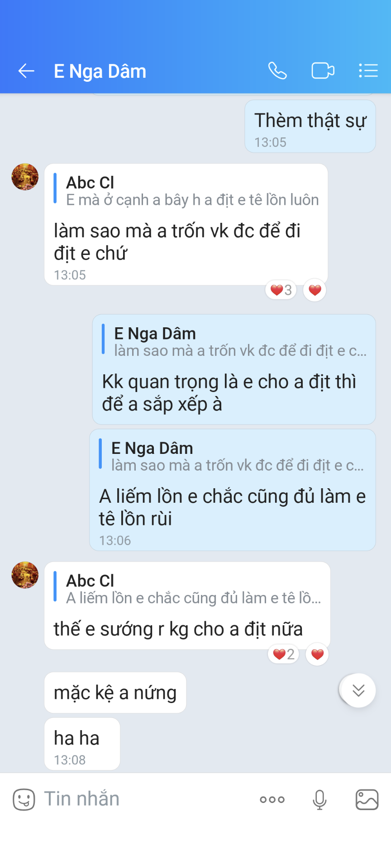391x868 pixels.
Task: Open the quoted Abc Cl reply in the 13:05 message
Action: (186, 191)
